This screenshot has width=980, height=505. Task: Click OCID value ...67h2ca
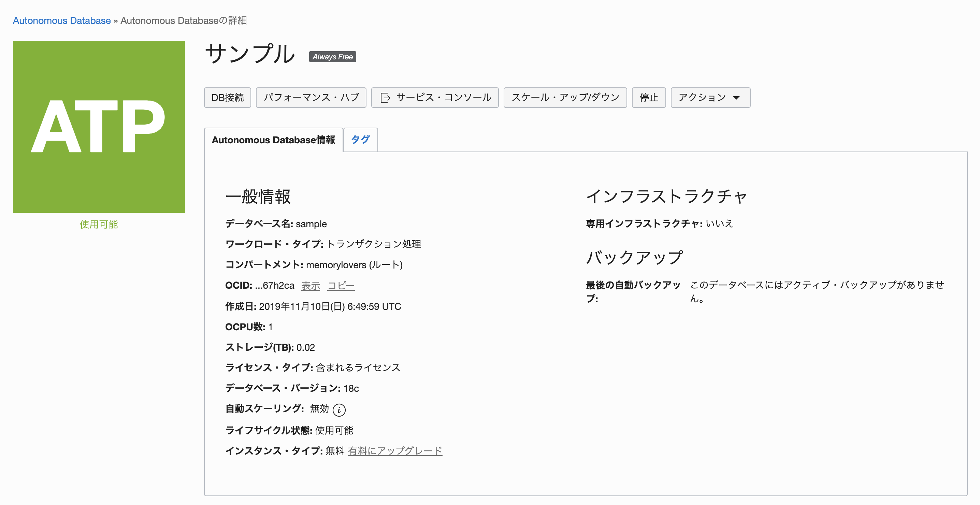[274, 285]
